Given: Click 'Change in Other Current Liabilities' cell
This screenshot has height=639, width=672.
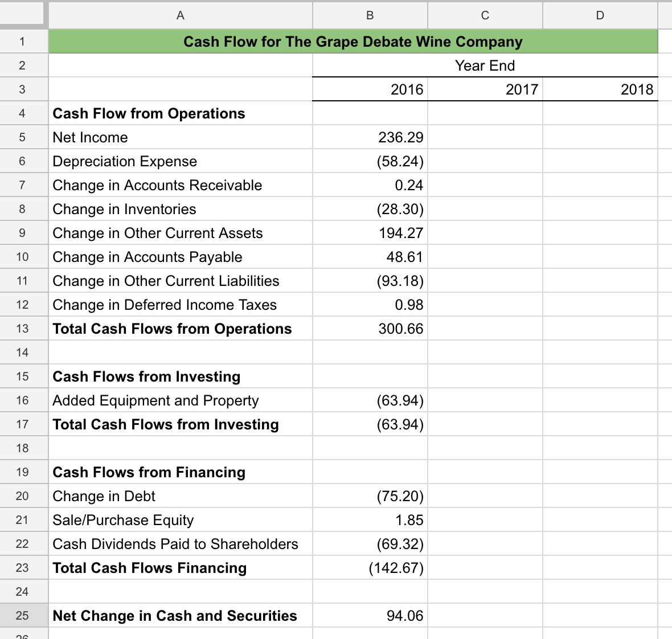Looking at the screenshot, I should tap(181, 281).
